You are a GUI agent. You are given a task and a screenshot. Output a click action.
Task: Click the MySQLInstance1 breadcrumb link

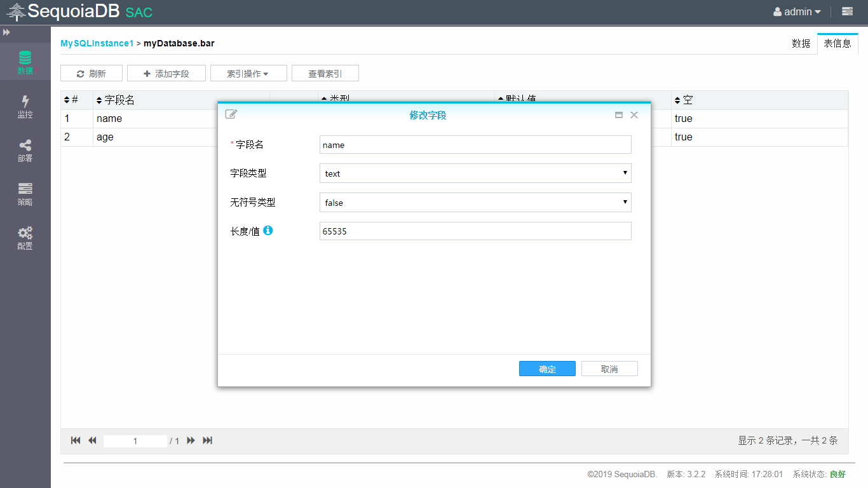pyautogui.click(x=97, y=43)
